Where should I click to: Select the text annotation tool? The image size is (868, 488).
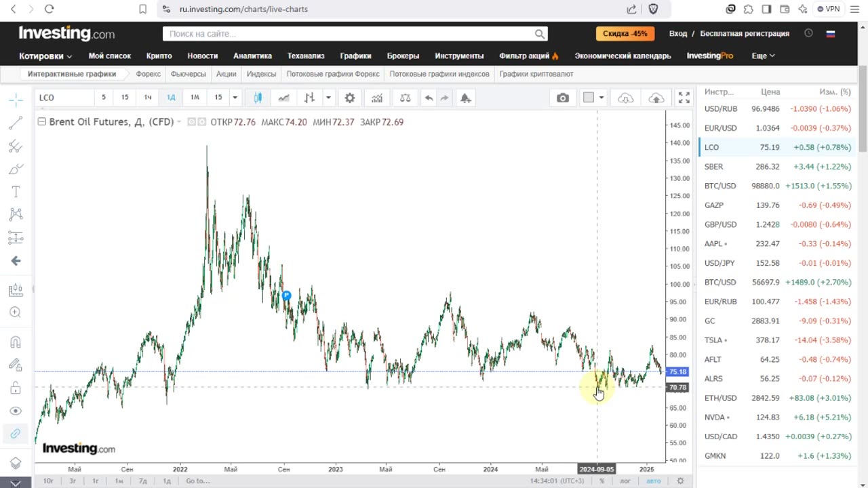(16, 192)
